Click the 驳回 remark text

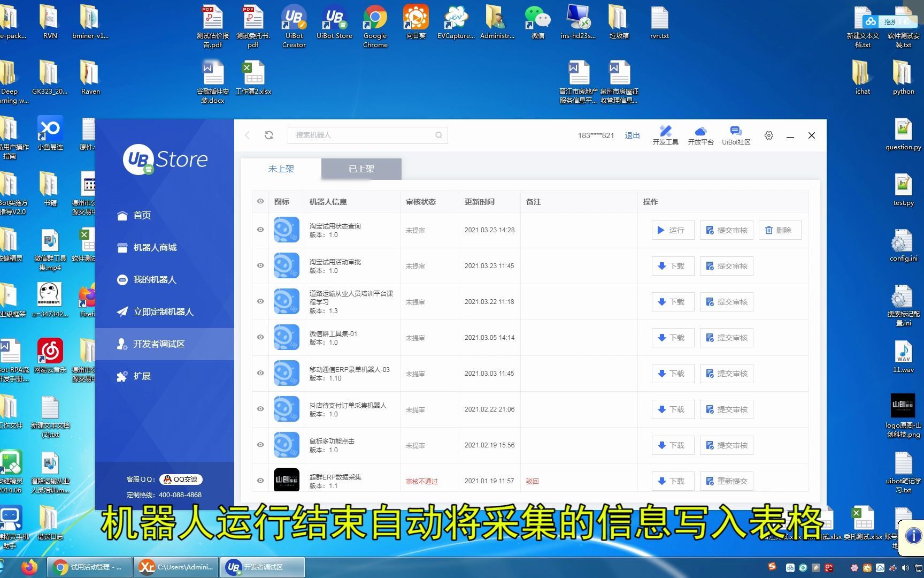coord(532,481)
